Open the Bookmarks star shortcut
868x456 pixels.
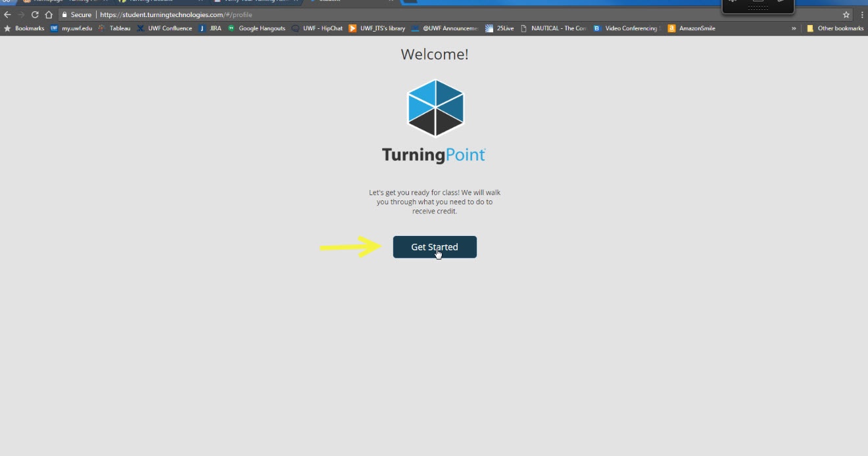(24, 28)
